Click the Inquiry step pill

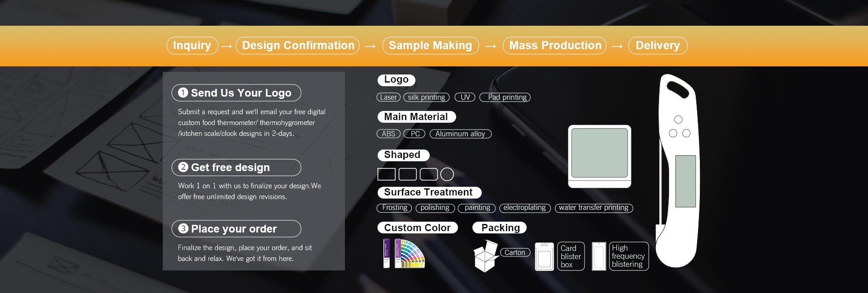click(192, 46)
